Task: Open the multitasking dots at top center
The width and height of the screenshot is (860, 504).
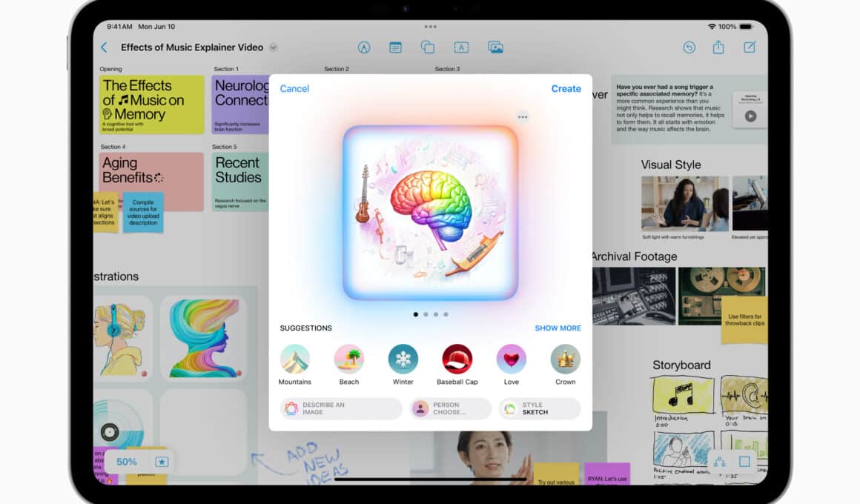Action: coord(431,27)
